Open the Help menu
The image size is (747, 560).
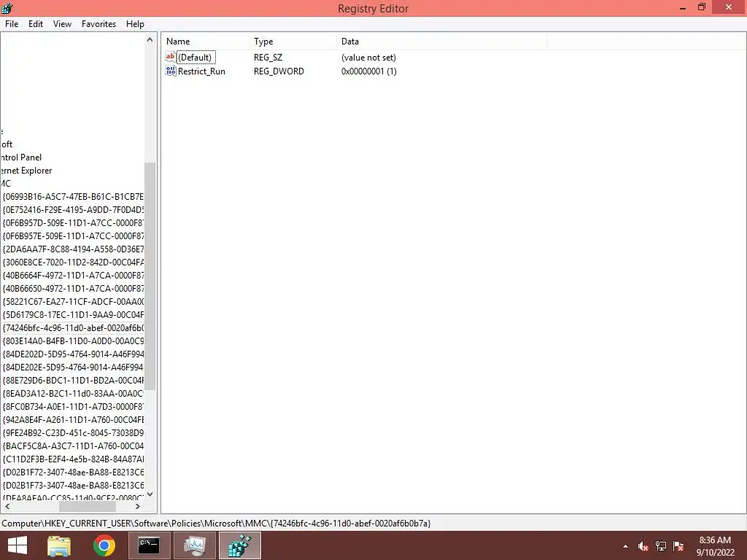pos(135,24)
